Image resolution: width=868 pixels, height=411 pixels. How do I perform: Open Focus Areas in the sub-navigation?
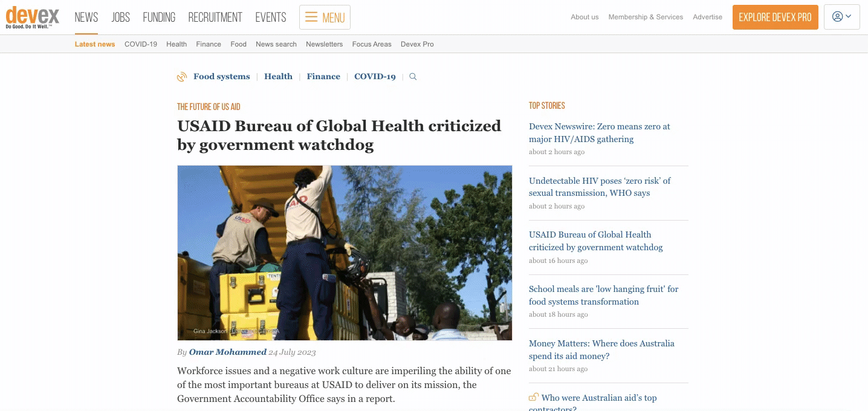click(x=372, y=44)
